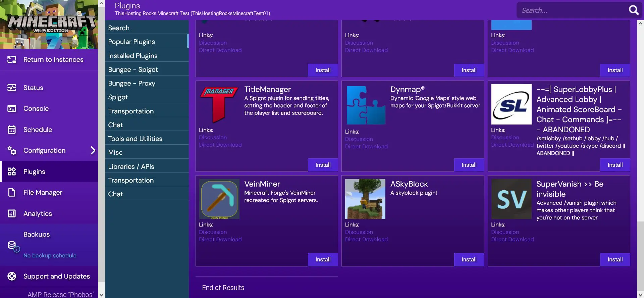Click the End of Results text
This screenshot has width=644, height=298.
[x=223, y=288]
